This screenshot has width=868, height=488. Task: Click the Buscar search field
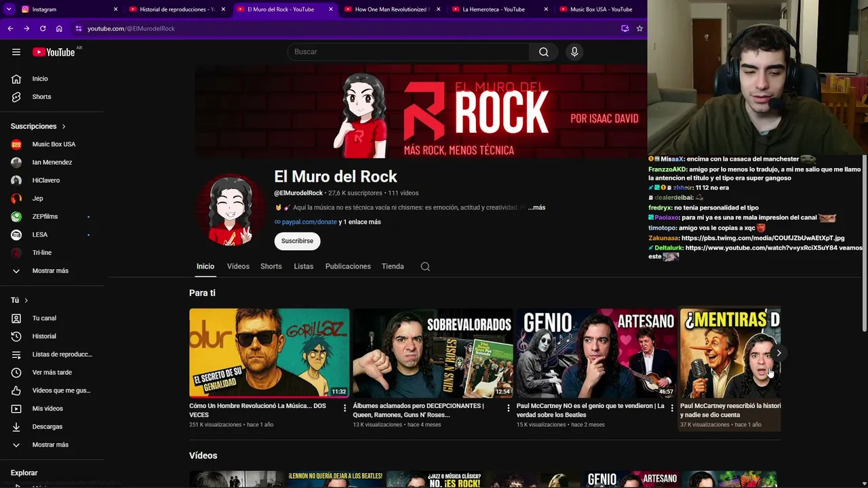click(x=408, y=52)
